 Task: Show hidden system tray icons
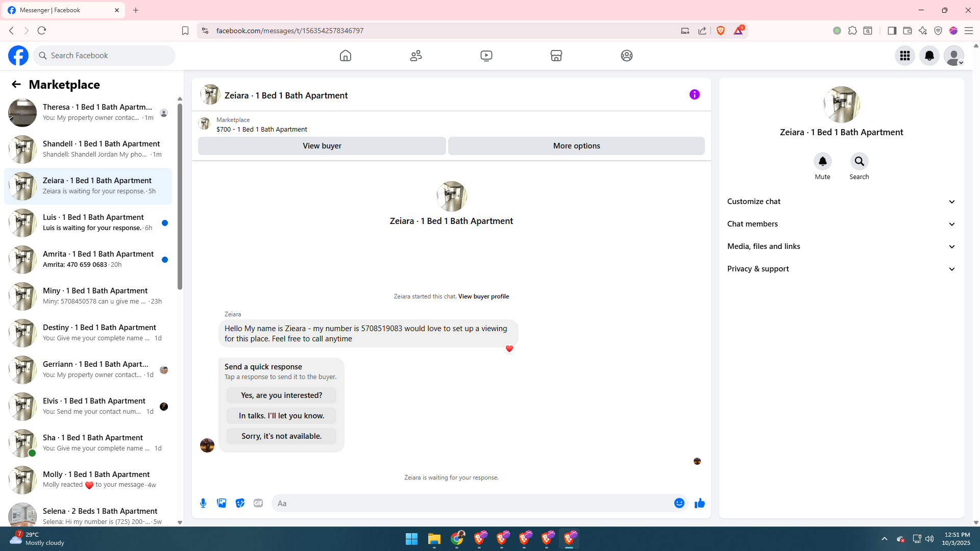(x=885, y=539)
